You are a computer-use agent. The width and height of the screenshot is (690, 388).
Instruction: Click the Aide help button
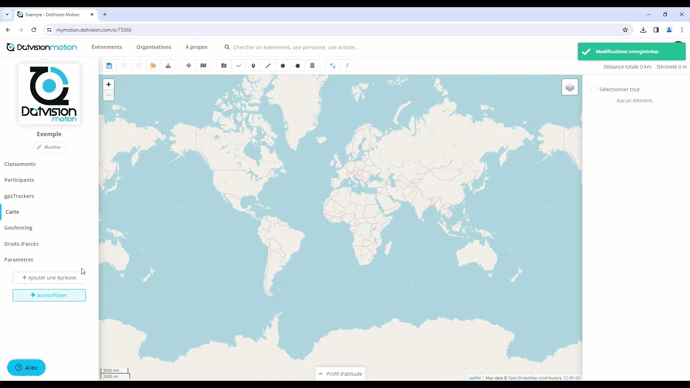point(26,367)
